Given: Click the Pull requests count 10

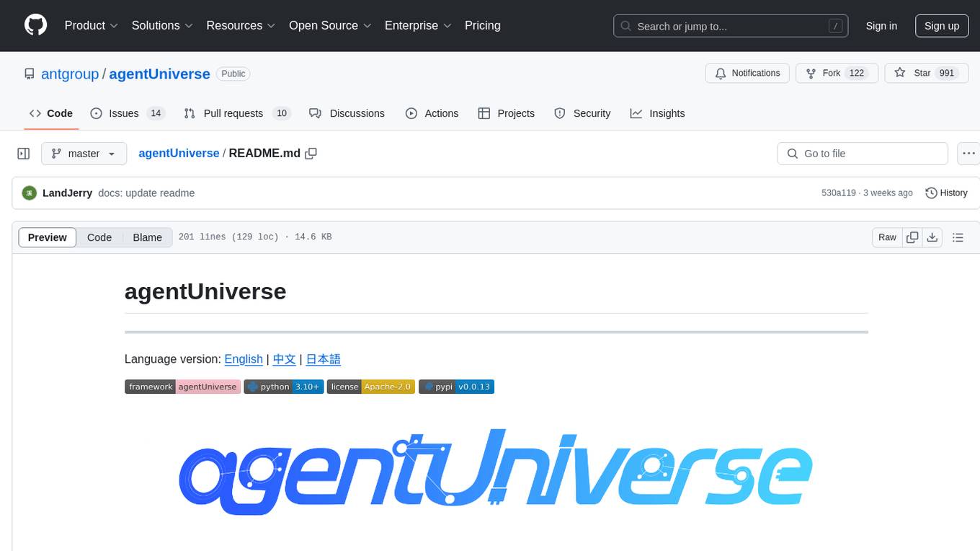Looking at the screenshot, I should click(x=282, y=113).
